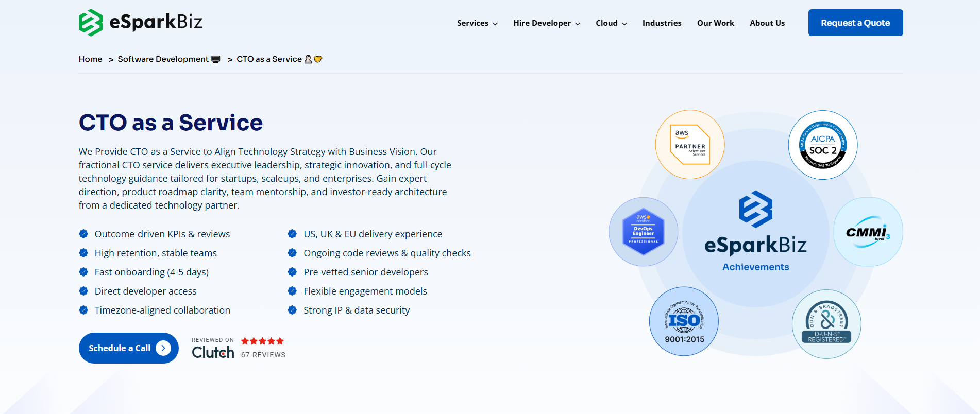Viewport: 980px width, 414px height.
Task: Select the AICPA SOC 2 badge
Action: (823, 145)
